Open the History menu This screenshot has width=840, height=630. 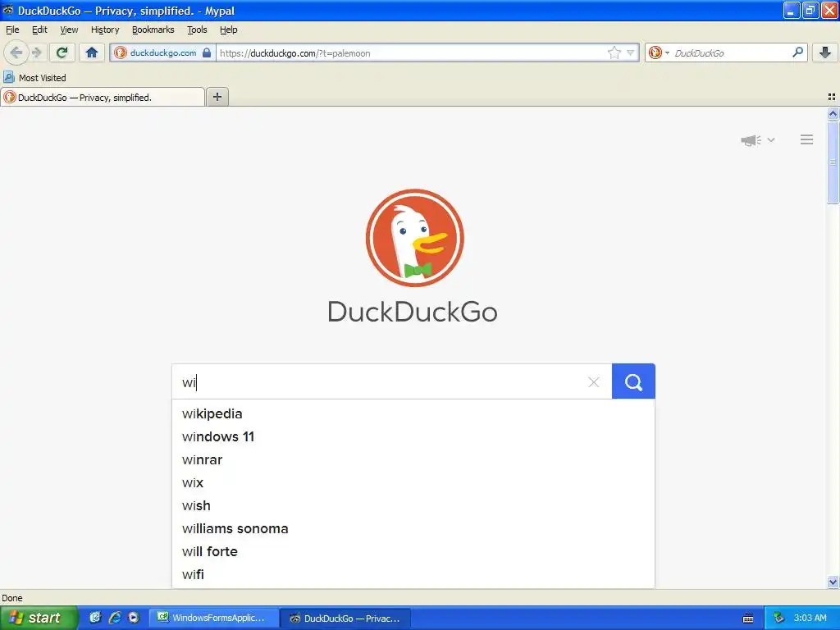click(x=105, y=30)
